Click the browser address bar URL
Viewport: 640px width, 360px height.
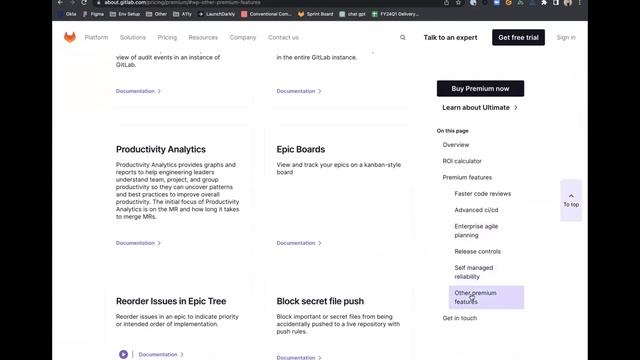click(182, 2)
